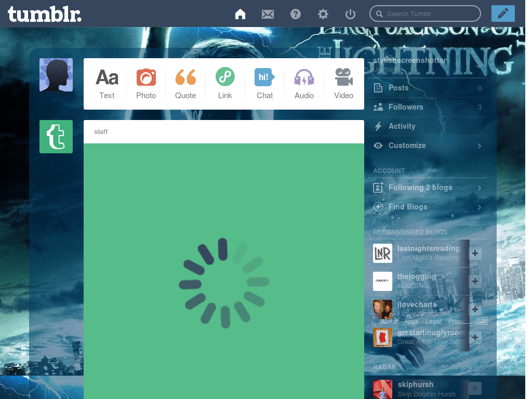The image size is (532, 399).
Task: Click in the Search Tumblr field
Action: pos(425,14)
